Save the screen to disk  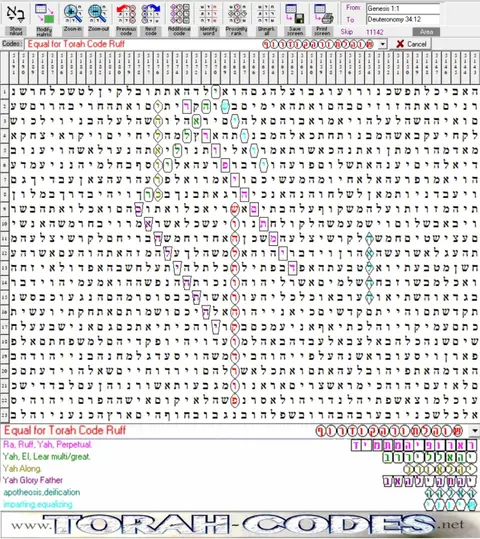click(x=295, y=19)
